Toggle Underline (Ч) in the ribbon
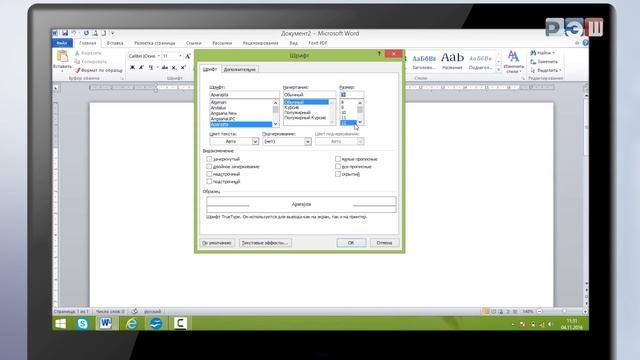The height and width of the screenshot is (360, 640). pyautogui.click(x=151, y=67)
